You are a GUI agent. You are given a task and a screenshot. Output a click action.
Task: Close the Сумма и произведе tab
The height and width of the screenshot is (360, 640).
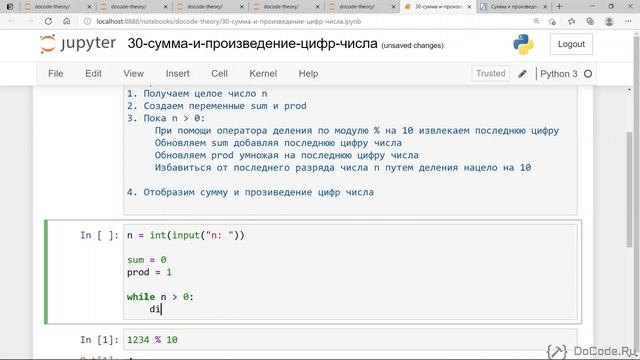545,7
